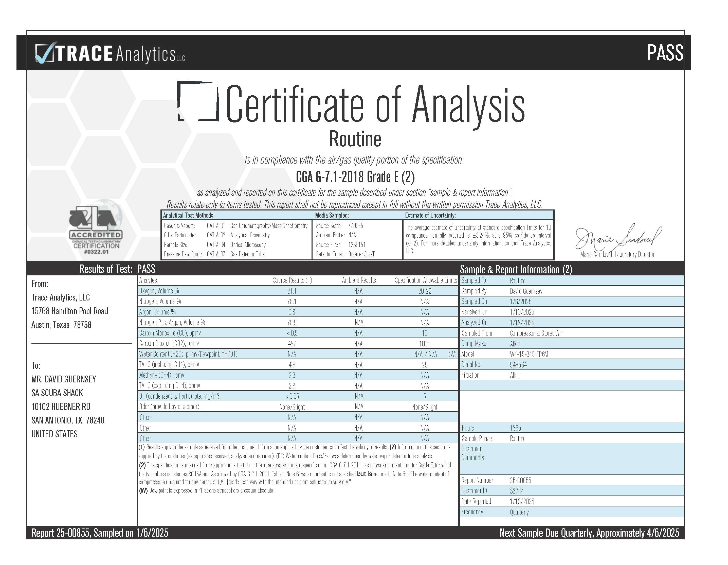The width and height of the screenshot is (728, 565).
Task: Click the TVHC (including CH4) result 4.6
Action: point(292,365)
